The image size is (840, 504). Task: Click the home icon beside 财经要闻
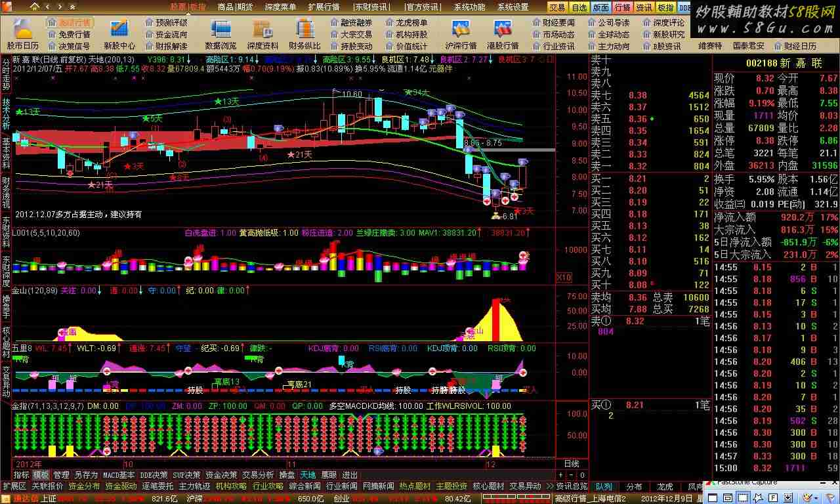(536, 22)
